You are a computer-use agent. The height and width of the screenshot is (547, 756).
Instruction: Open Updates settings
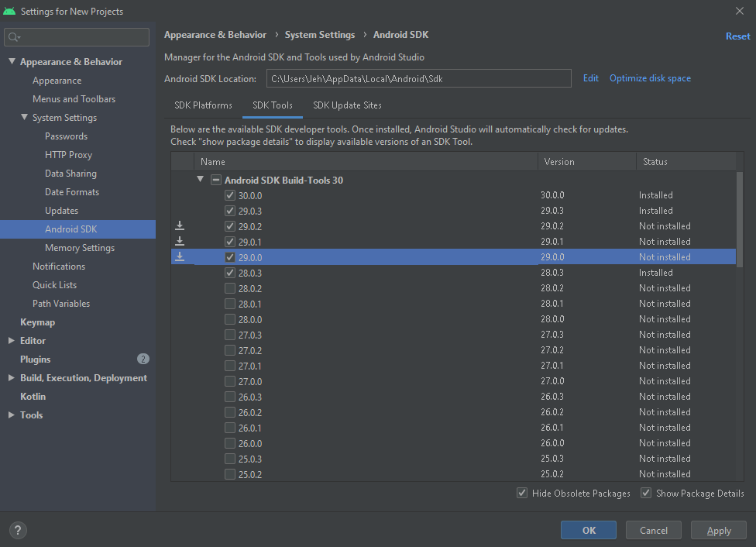click(61, 210)
